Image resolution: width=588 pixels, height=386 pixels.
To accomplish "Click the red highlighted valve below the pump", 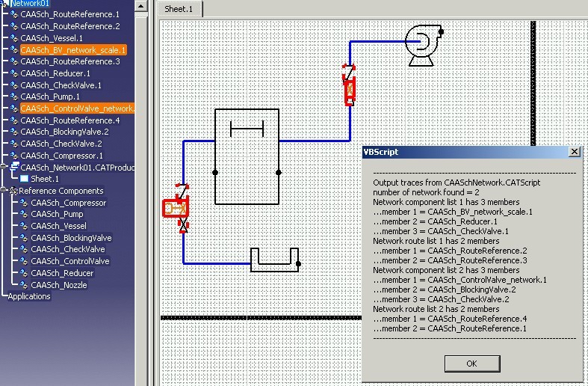I will [349, 90].
